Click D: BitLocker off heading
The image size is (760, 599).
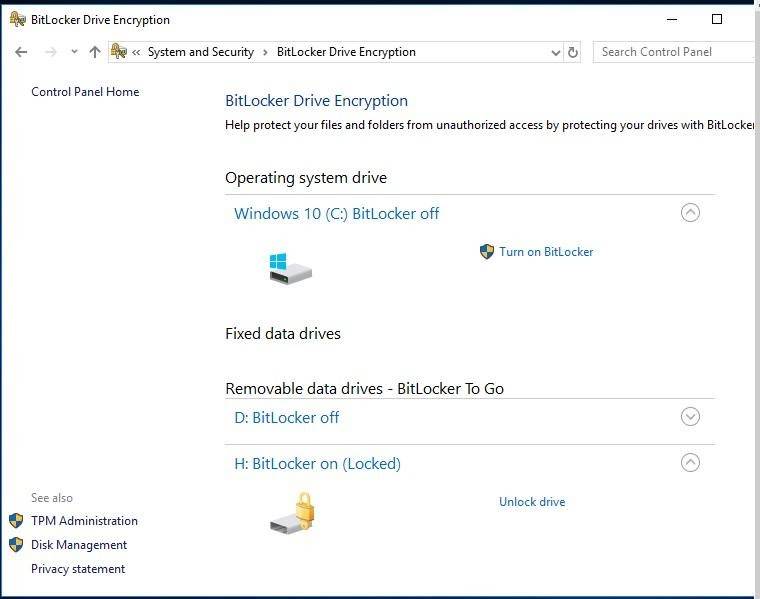point(286,417)
